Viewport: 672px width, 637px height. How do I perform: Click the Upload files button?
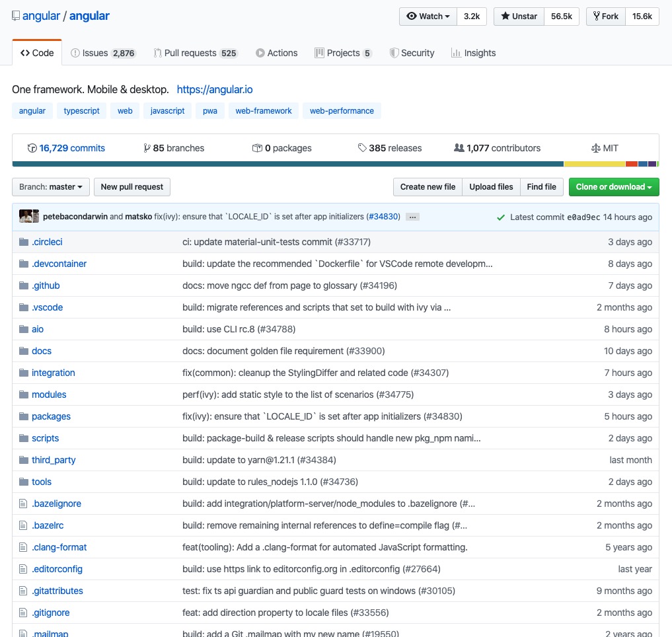(x=491, y=187)
